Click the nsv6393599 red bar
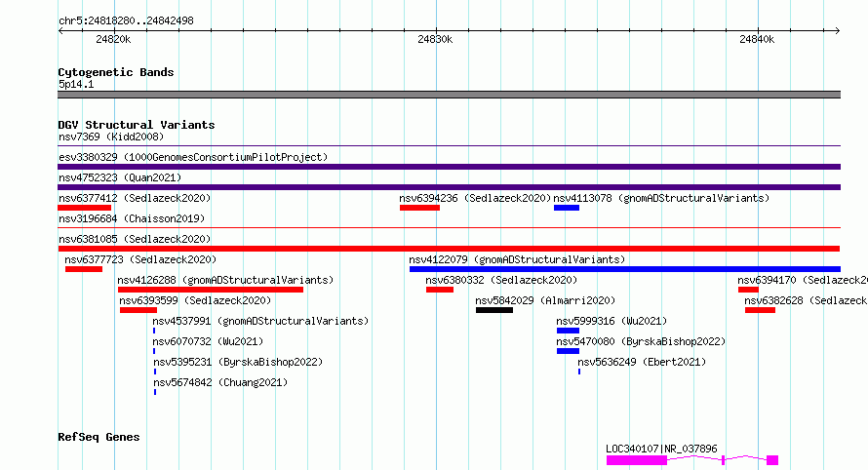Image resolution: width=868 pixels, height=470 pixels. (x=138, y=310)
